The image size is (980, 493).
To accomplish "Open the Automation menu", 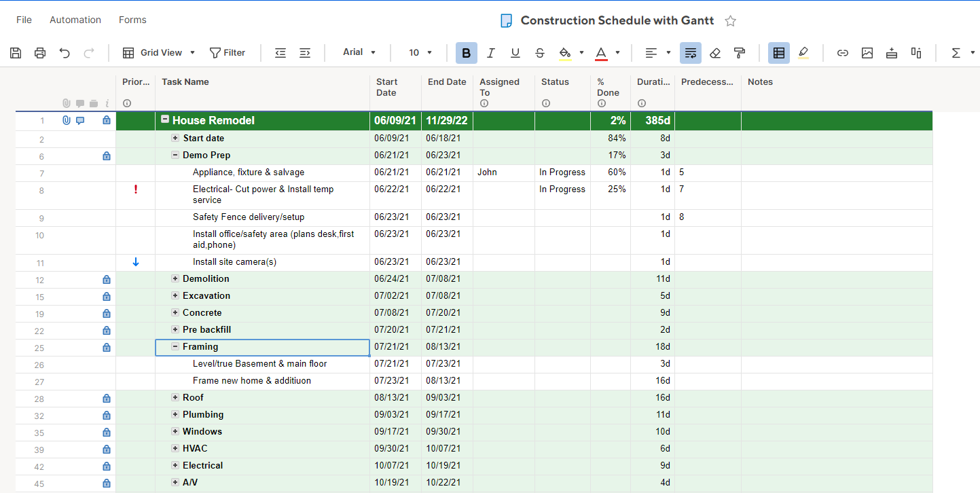I will tap(75, 20).
